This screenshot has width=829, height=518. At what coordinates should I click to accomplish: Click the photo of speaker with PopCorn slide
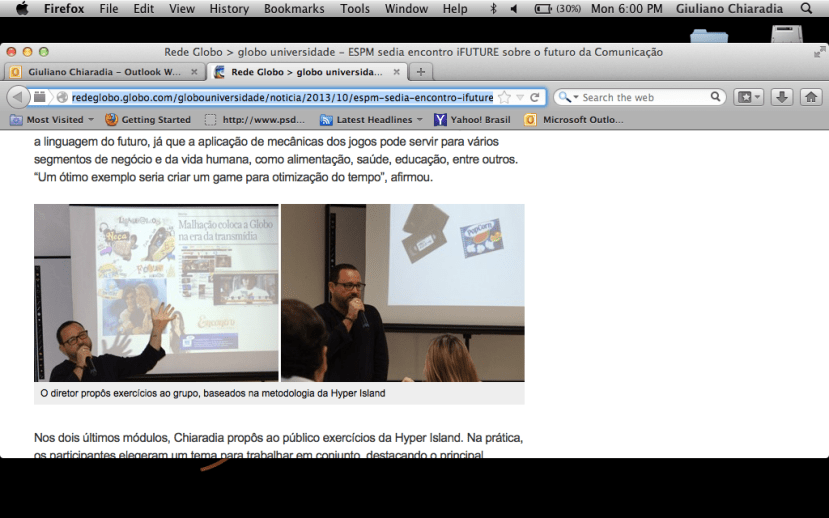[x=403, y=293]
